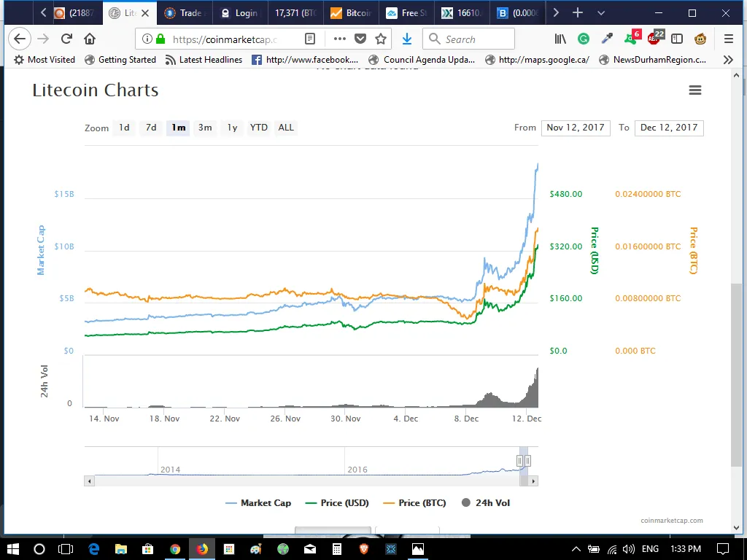Focus the browser Search box

[469, 39]
